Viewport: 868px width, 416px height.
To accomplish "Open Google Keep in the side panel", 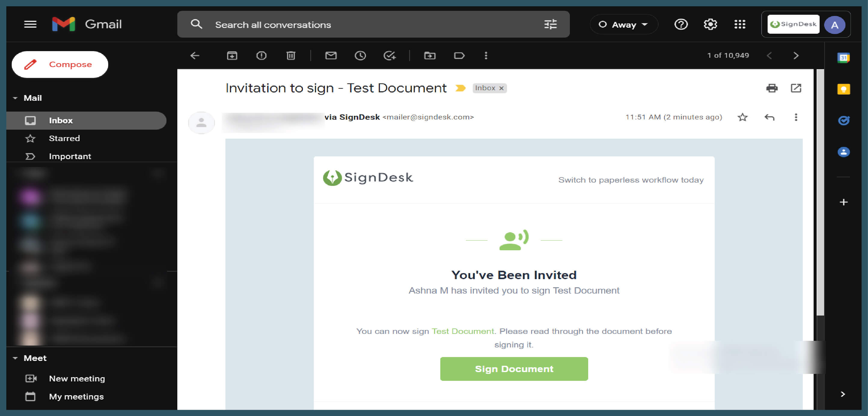I will tap(844, 89).
